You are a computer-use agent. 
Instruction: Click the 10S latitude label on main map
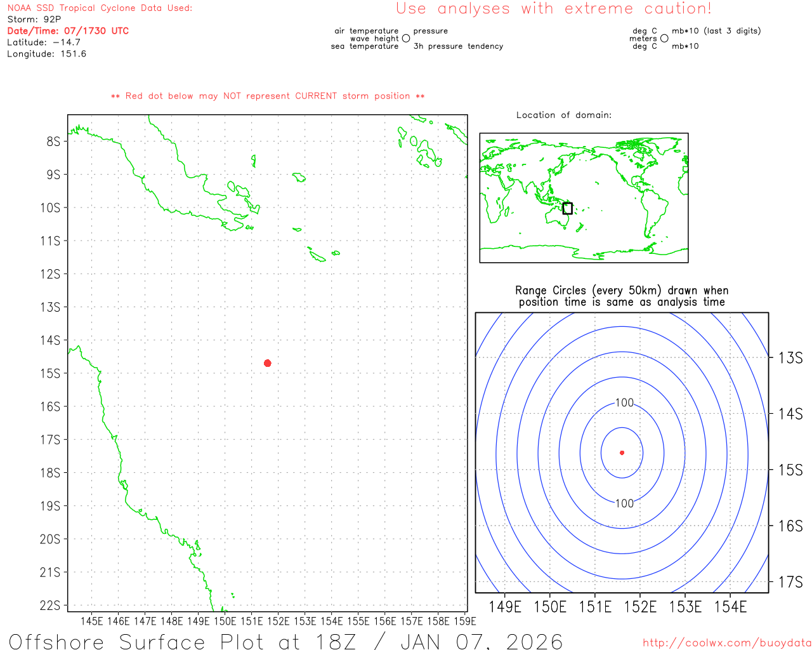[x=50, y=208]
